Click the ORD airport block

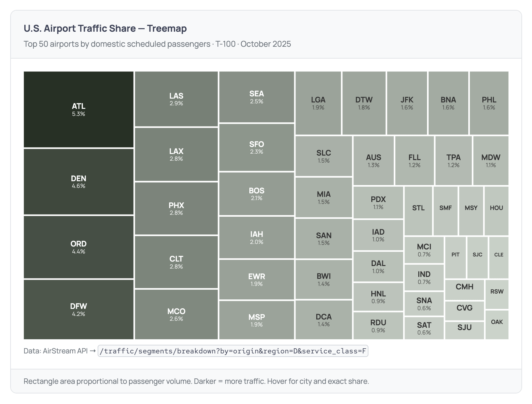[x=78, y=247]
